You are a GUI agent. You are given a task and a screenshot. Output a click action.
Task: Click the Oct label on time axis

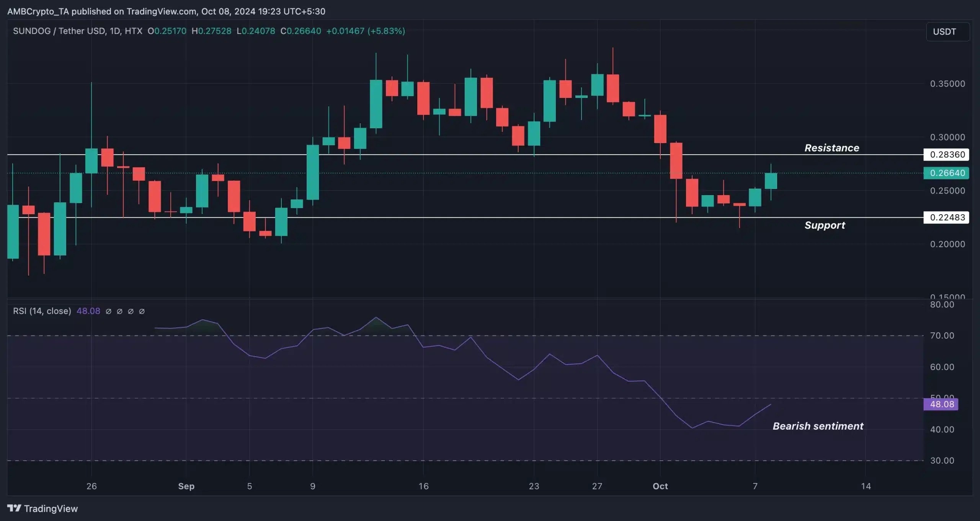tap(660, 486)
